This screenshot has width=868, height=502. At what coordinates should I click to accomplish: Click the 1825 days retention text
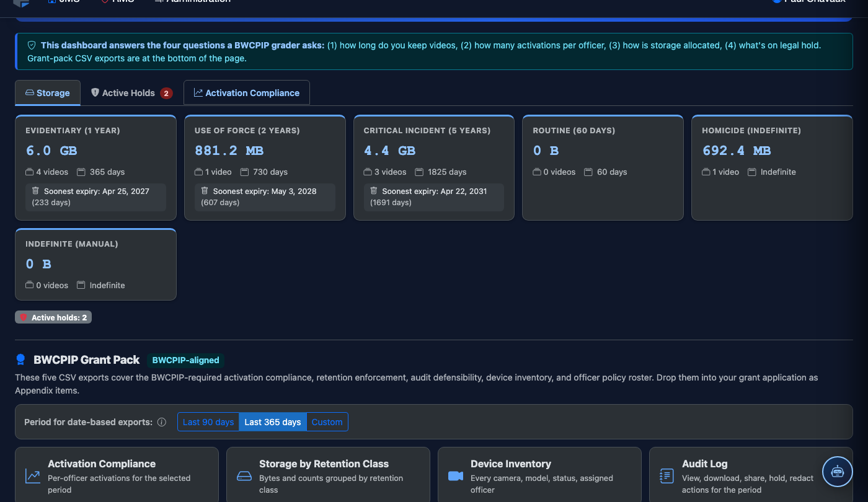pyautogui.click(x=447, y=172)
